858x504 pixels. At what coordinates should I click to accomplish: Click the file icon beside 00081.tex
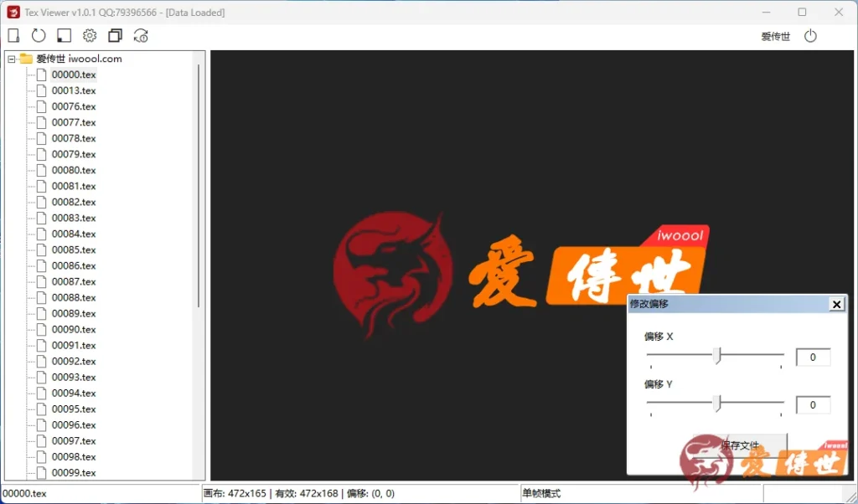(x=42, y=186)
